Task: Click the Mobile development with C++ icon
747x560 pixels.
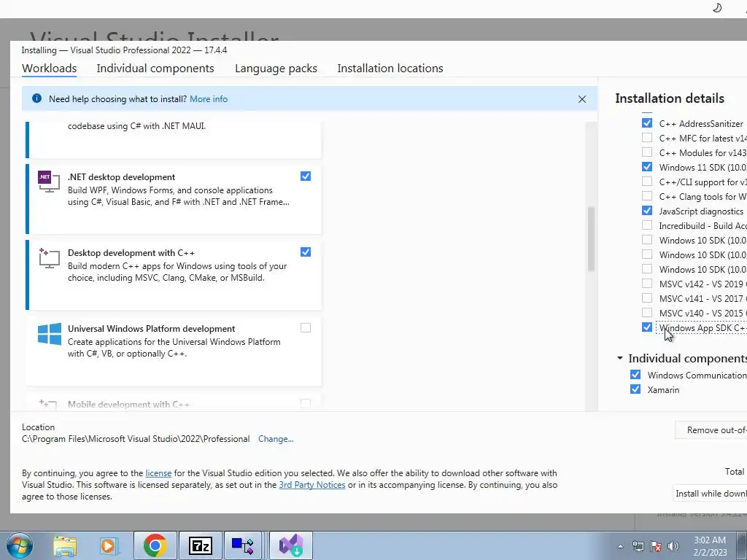Action: pos(48,405)
